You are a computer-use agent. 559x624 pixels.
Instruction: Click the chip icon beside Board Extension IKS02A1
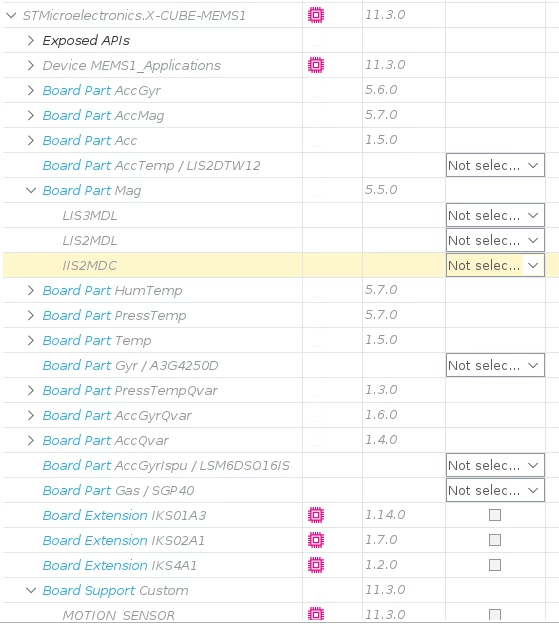316,540
